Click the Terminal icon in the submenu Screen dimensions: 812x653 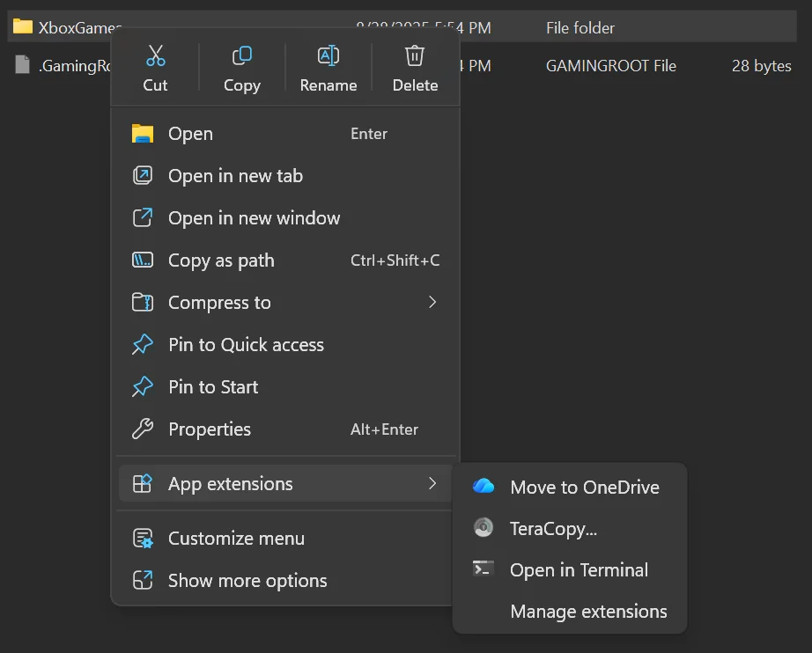(484, 569)
